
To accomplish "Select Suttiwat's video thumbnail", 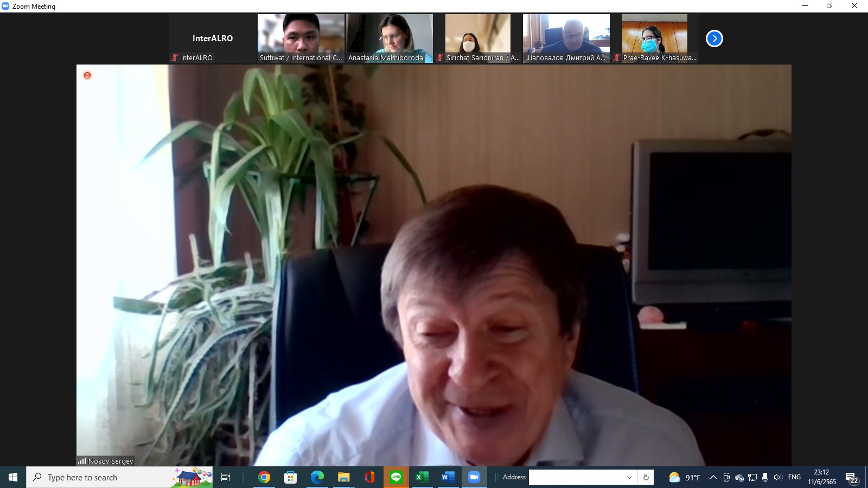I will (301, 38).
